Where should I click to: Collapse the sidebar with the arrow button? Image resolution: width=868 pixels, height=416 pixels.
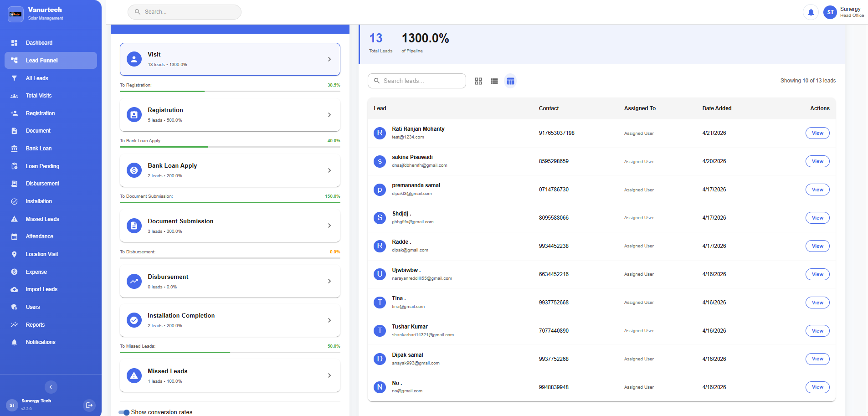point(51,387)
